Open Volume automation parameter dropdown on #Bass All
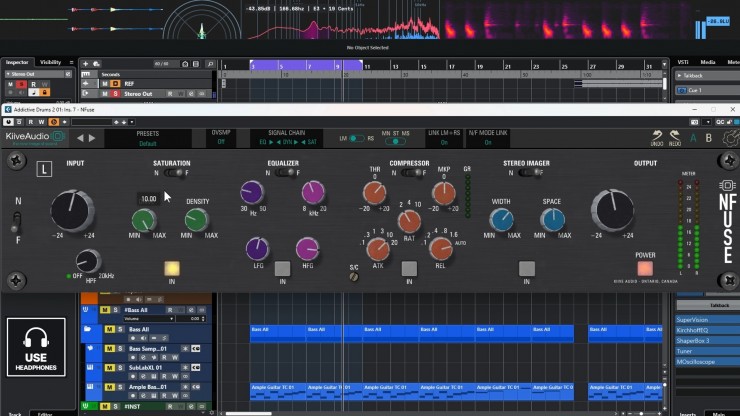 click(x=148, y=319)
